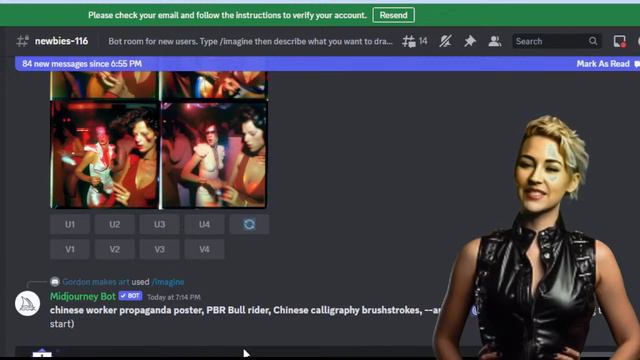This screenshot has width=640, height=360.
Task: Click the /imagine command link
Action: 168,282
